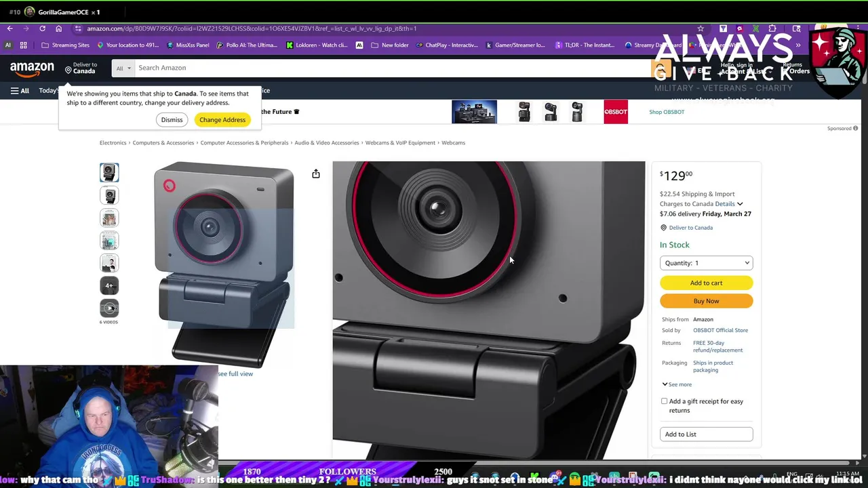Viewport: 868px width, 488px height.
Task: Open Webcams & VoIP Equipment breadcrumb
Action: pyautogui.click(x=400, y=143)
